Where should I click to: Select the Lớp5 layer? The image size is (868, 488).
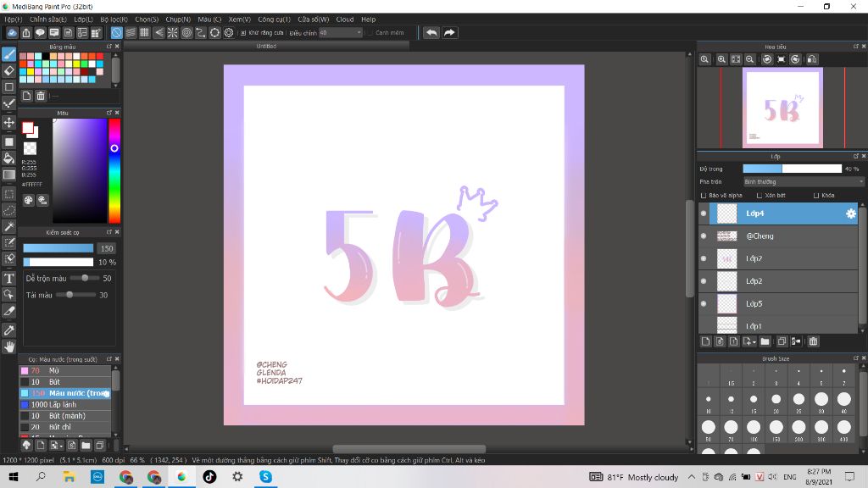click(x=778, y=303)
